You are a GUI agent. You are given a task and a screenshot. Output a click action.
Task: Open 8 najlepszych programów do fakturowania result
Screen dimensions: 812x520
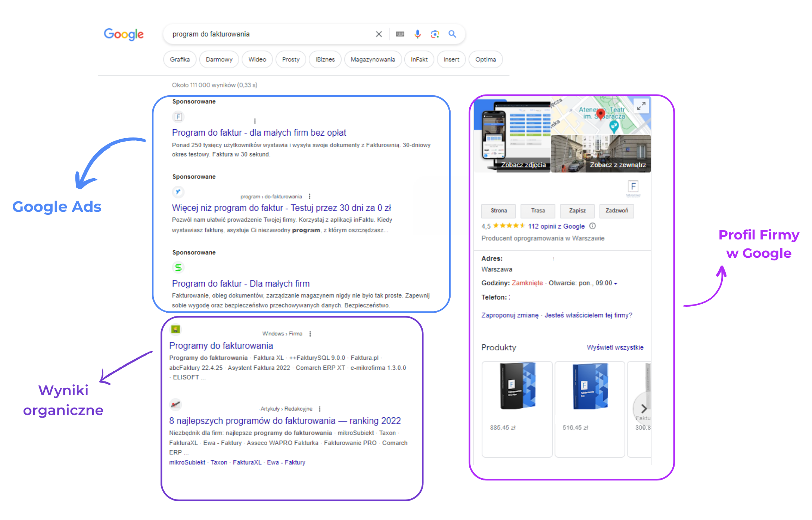coord(285,421)
